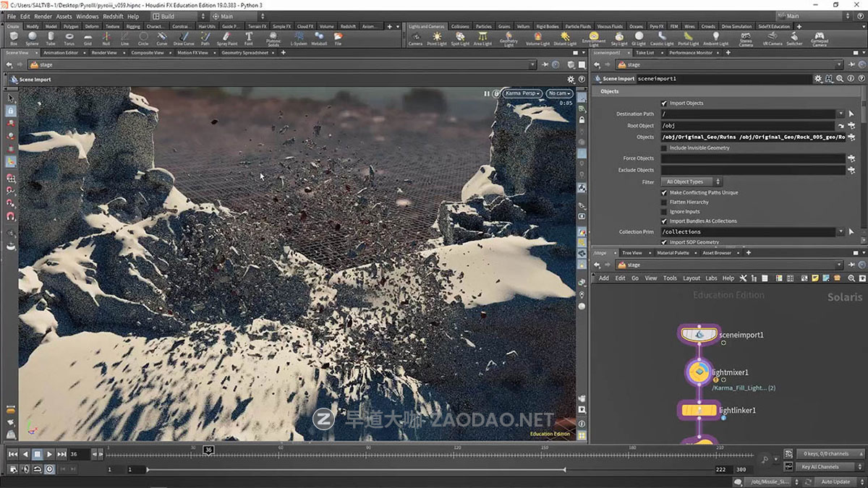Viewport: 868px width, 488px height.
Task: Add a Portal Light from the shelf
Action: 688,38
